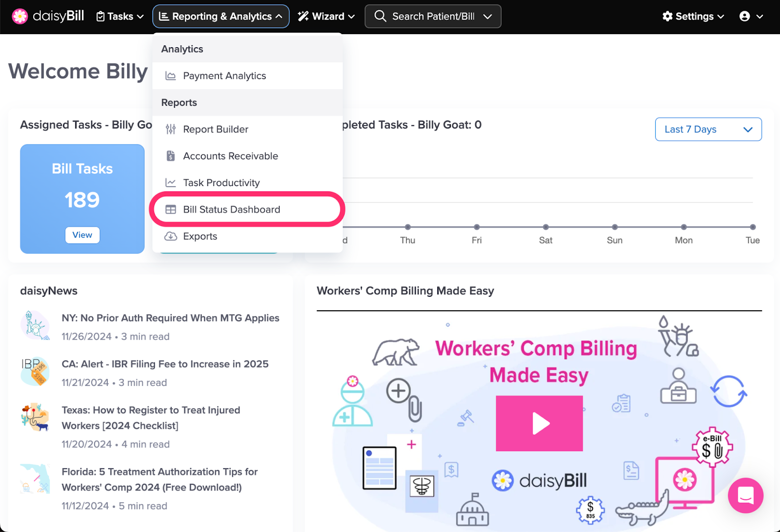Open the CA IBR Filing Fee article
The image size is (780, 532).
click(165, 364)
